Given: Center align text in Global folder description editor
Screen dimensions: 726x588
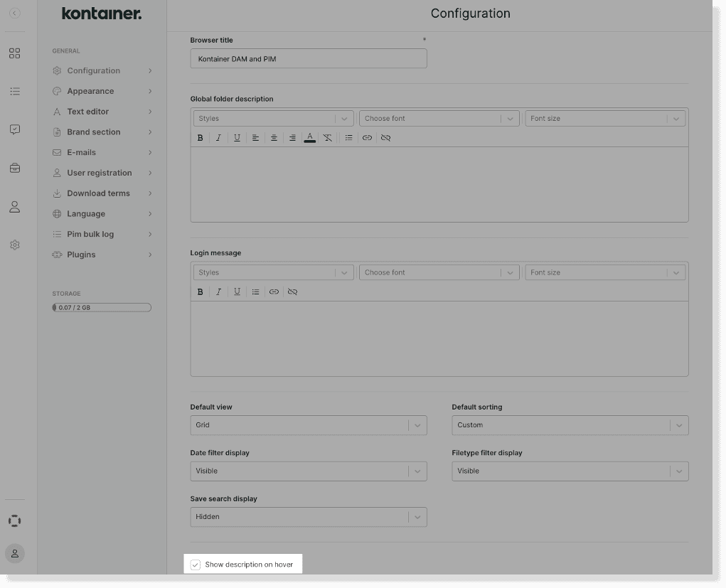Looking at the screenshot, I should [x=274, y=137].
